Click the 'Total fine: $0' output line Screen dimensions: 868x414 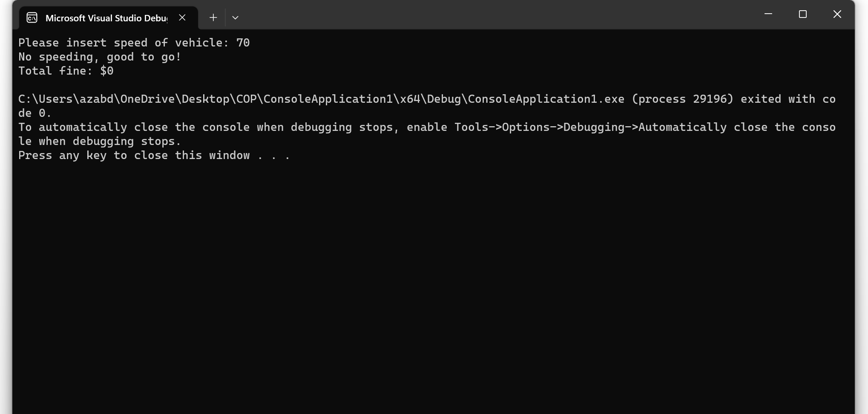pyautogui.click(x=66, y=70)
